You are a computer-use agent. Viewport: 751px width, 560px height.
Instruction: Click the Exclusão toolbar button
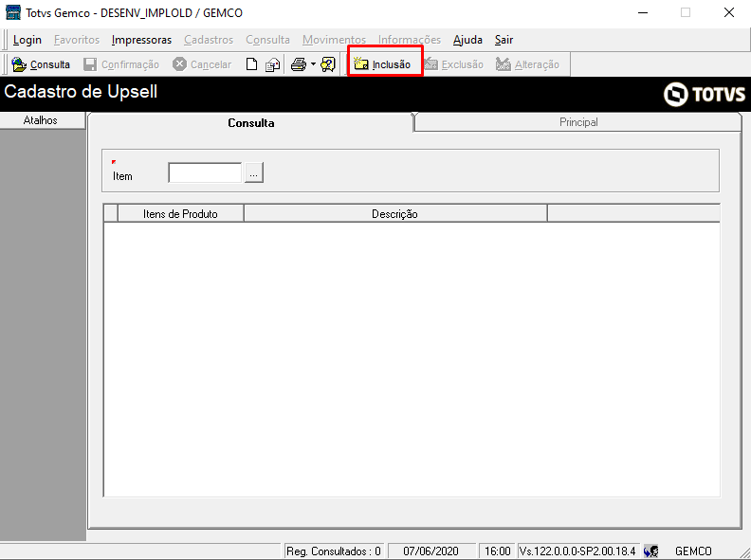click(x=454, y=64)
